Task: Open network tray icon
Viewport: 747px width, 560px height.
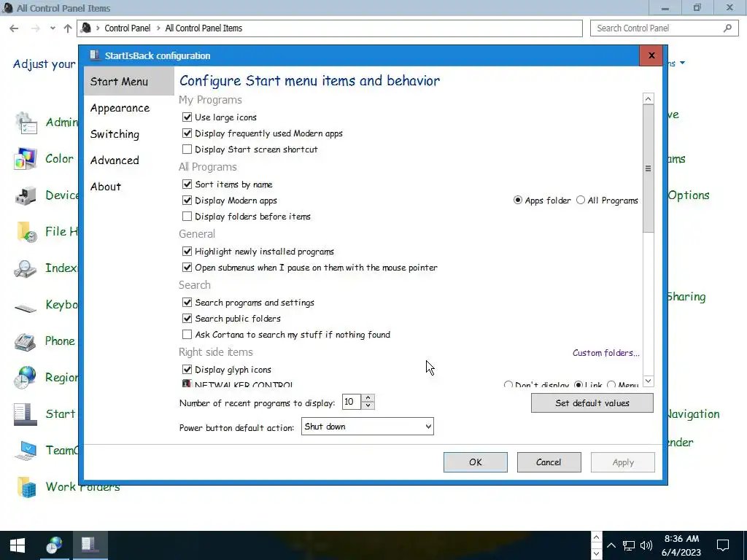Action: tap(628, 545)
